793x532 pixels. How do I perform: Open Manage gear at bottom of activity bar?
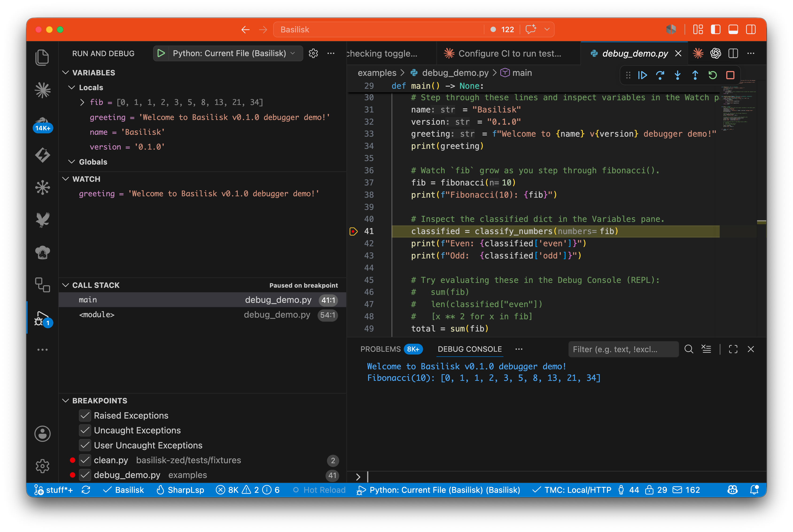(x=43, y=466)
